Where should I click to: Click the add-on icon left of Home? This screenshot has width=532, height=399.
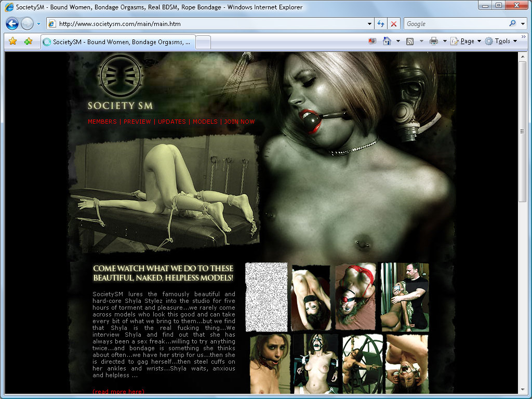point(372,41)
